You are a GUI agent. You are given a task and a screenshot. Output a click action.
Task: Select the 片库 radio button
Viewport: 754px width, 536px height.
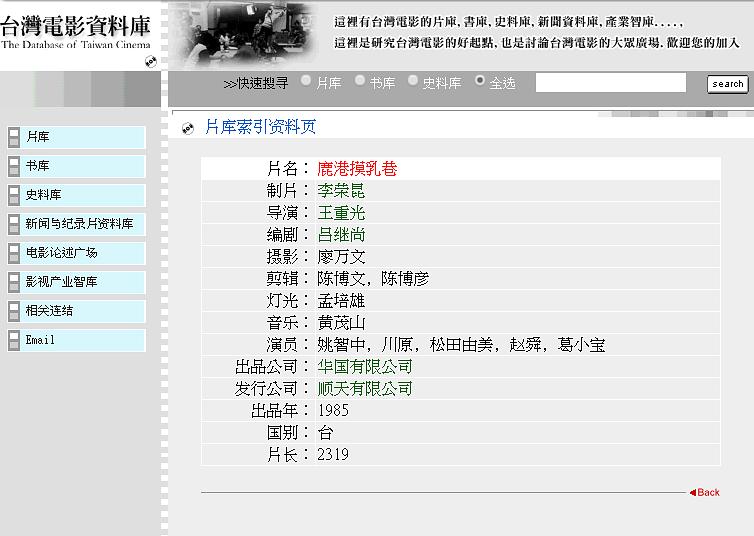point(306,81)
